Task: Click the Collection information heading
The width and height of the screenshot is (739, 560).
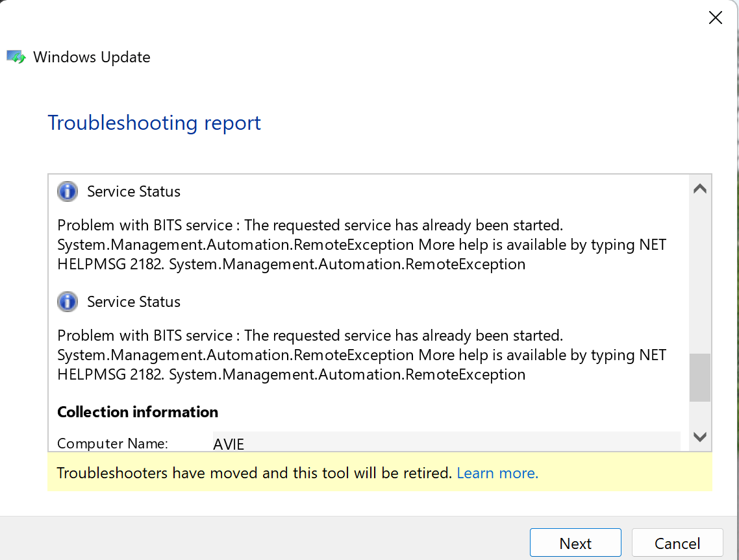Action: click(x=138, y=412)
